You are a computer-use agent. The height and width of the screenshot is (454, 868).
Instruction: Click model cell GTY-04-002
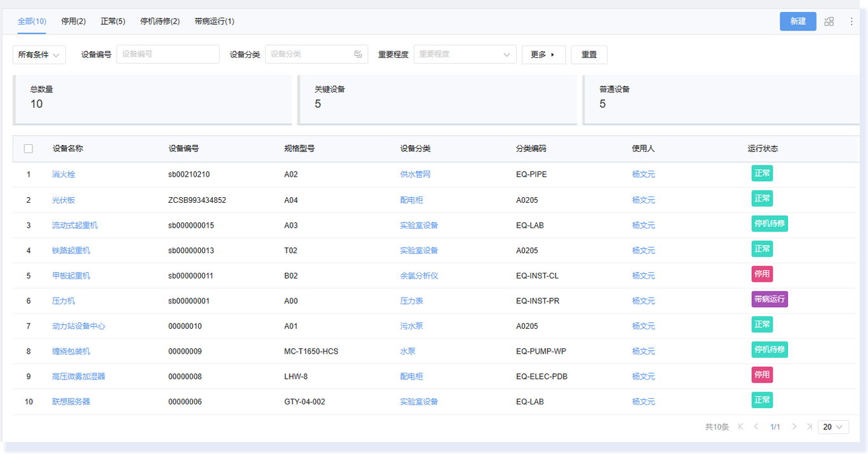click(305, 402)
